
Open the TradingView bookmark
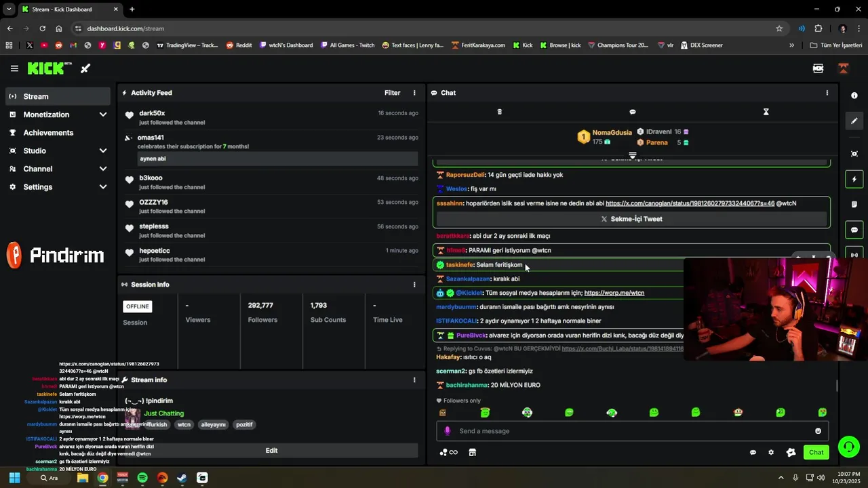tap(188, 45)
